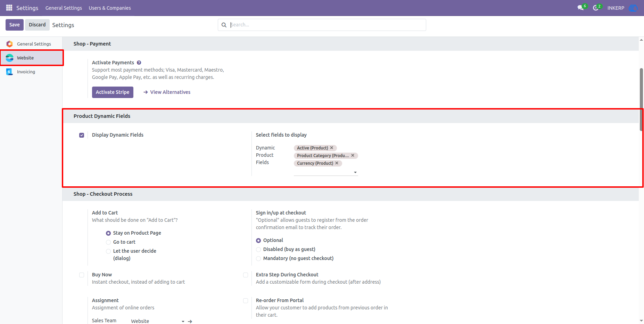Select Optional sign in at checkout
This screenshot has width=644, height=324.
[x=258, y=241]
